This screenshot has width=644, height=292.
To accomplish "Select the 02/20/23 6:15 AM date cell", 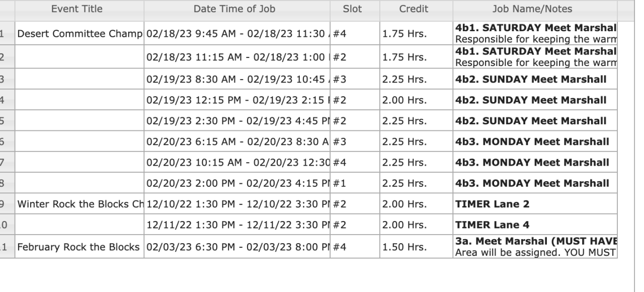I will 236,141.
